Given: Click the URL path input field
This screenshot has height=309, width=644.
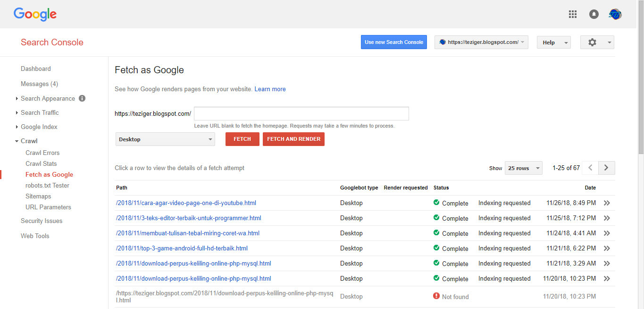Looking at the screenshot, I should [301, 114].
